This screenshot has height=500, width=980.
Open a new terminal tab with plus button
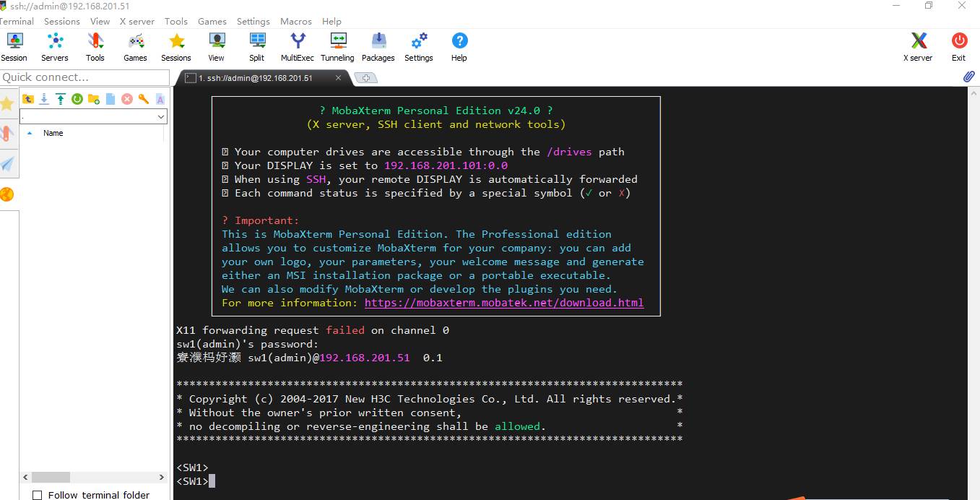(366, 78)
